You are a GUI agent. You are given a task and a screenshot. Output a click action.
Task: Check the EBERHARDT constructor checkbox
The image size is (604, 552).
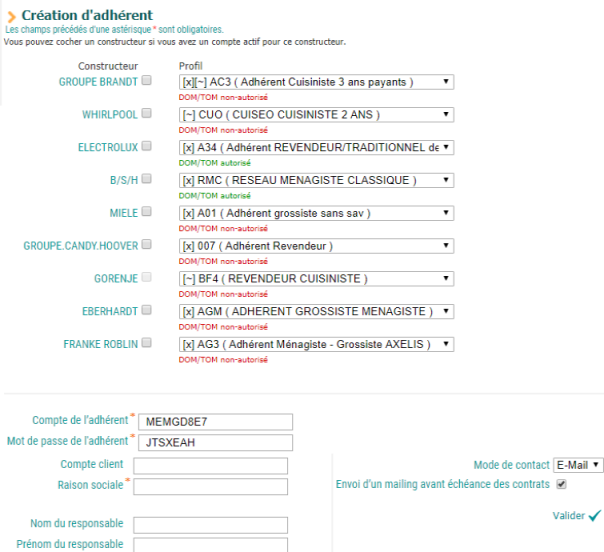pos(146,310)
